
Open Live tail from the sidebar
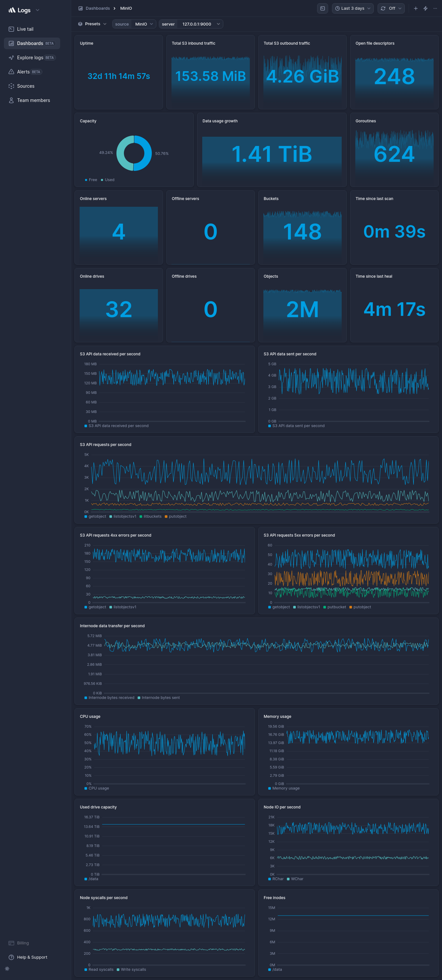tap(32, 29)
